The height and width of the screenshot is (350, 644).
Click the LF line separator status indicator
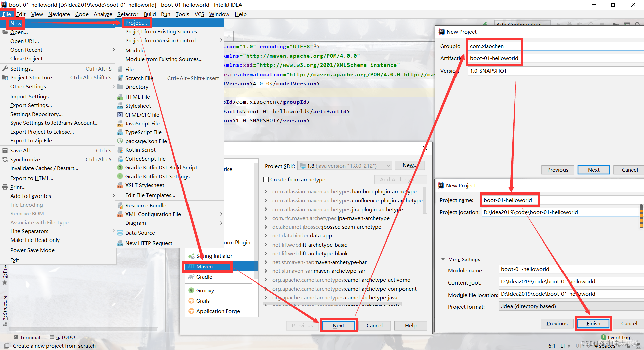(x=565, y=346)
